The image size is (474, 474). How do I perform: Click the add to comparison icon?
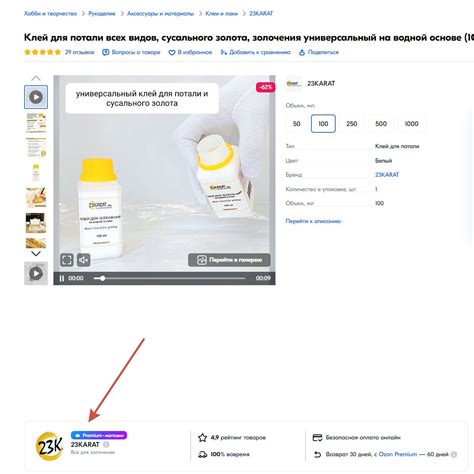coord(224,52)
